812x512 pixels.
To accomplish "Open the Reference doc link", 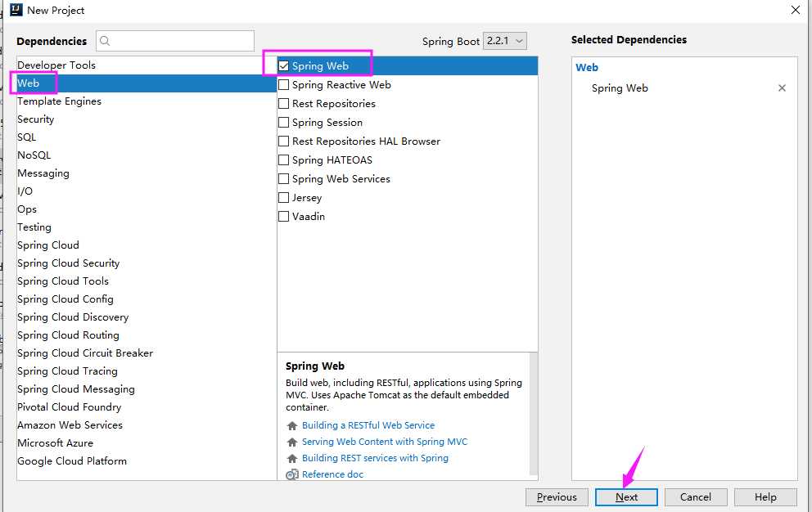I will pyautogui.click(x=332, y=474).
